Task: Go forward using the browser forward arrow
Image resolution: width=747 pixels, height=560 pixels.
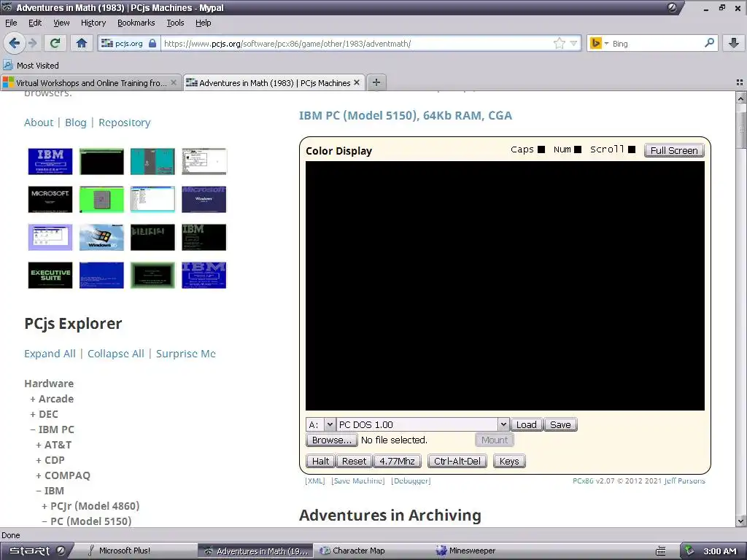Action: (32, 43)
